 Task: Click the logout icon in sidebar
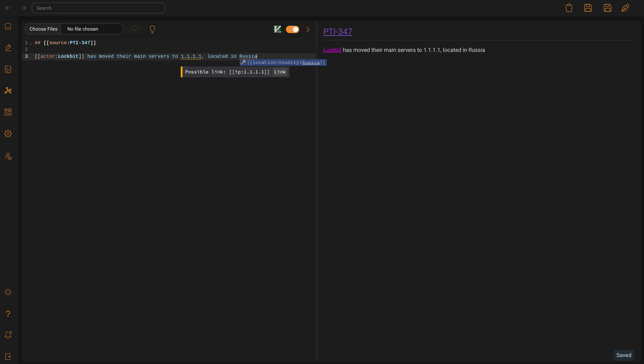coord(8,356)
